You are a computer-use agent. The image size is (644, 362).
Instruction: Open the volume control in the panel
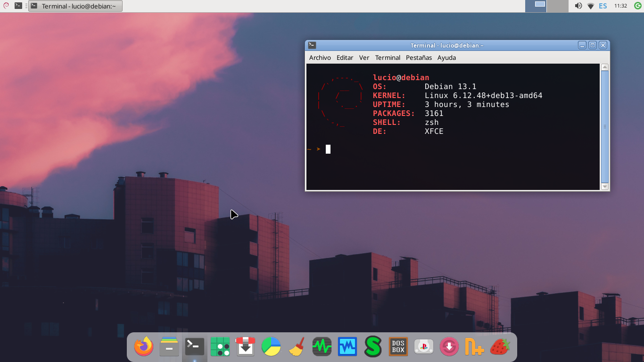578,6
